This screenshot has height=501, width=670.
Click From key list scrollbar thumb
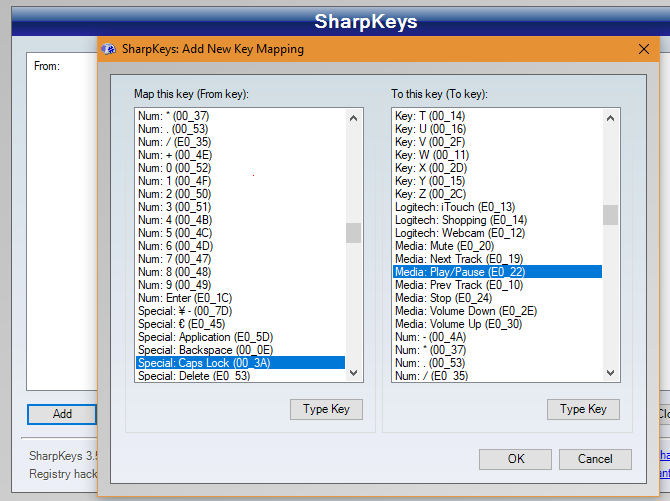tap(353, 233)
